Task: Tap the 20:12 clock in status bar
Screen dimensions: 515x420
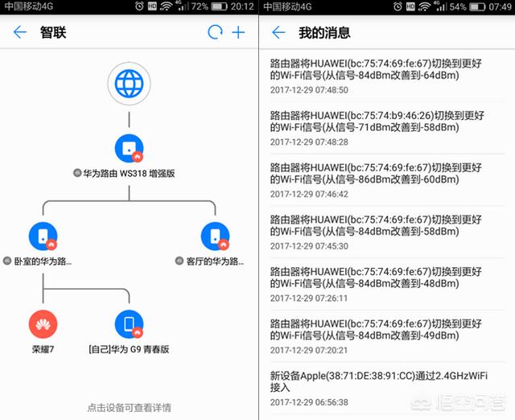Action: tap(242, 6)
